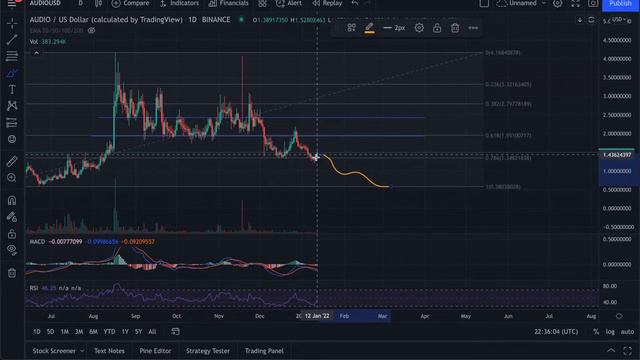640x360 pixels.
Task: Open the patterns tool group
Action: (x=12, y=106)
